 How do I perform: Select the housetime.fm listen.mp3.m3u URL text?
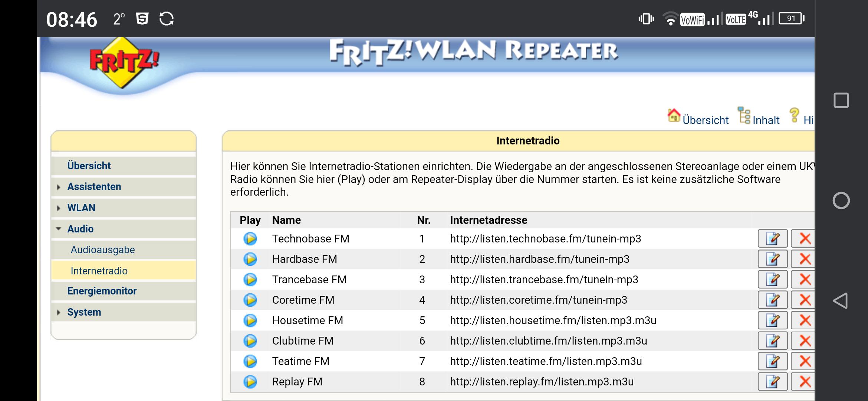(553, 320)
